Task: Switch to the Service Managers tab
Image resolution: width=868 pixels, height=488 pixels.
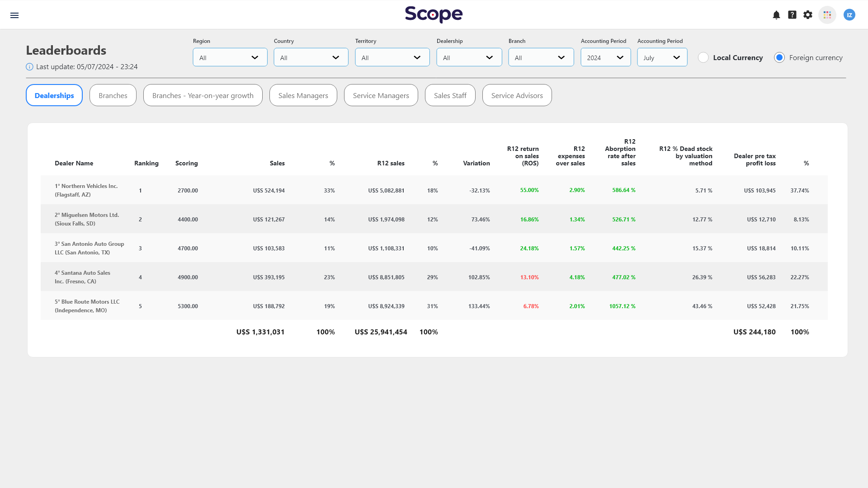Action: [381, 95]
